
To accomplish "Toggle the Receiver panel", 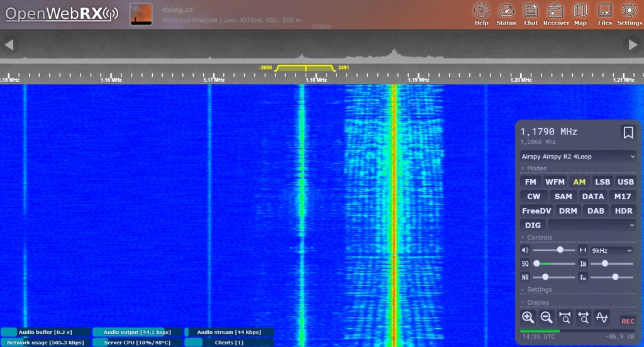I will point(556,14).
